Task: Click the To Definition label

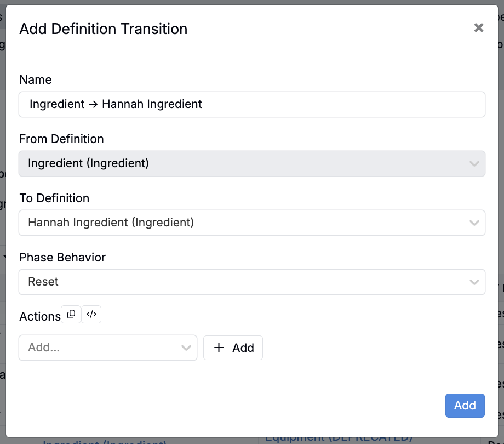Action: 54,198
